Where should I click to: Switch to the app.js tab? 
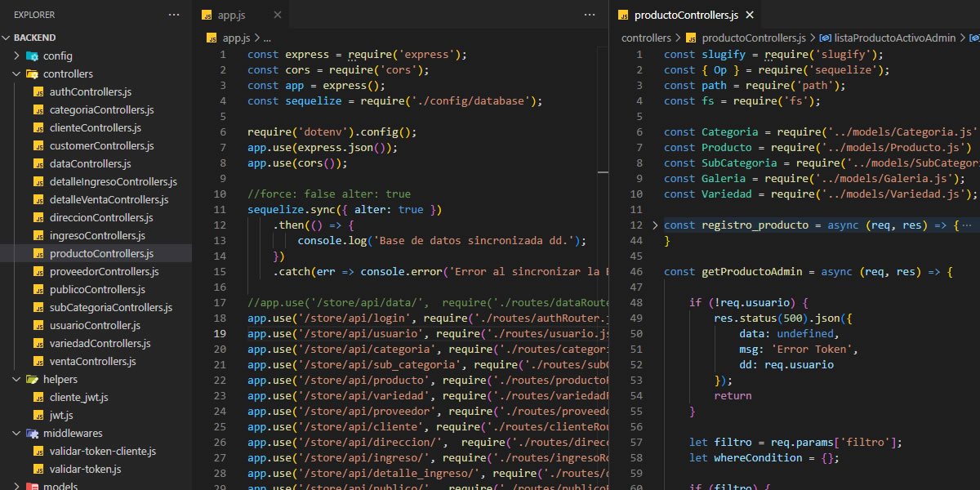pos(229,14)
